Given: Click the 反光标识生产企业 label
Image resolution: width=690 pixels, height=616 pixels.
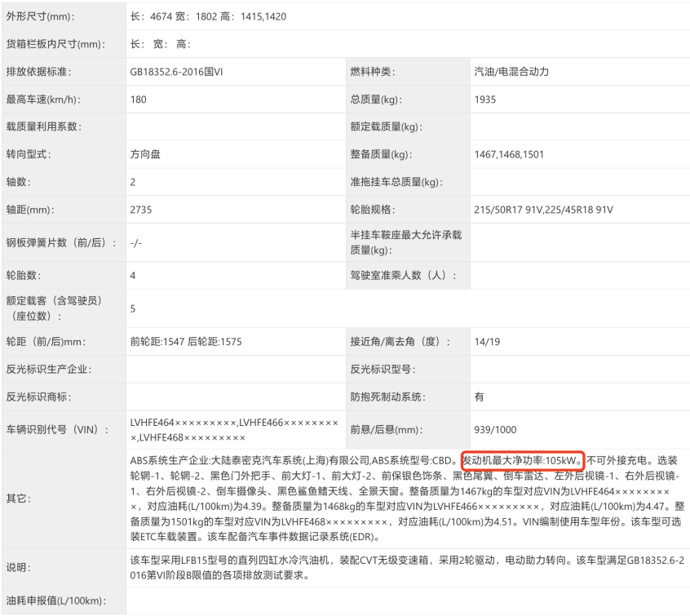Looking at the screenshot, I should pyautogui.click(x=49, y=370).
